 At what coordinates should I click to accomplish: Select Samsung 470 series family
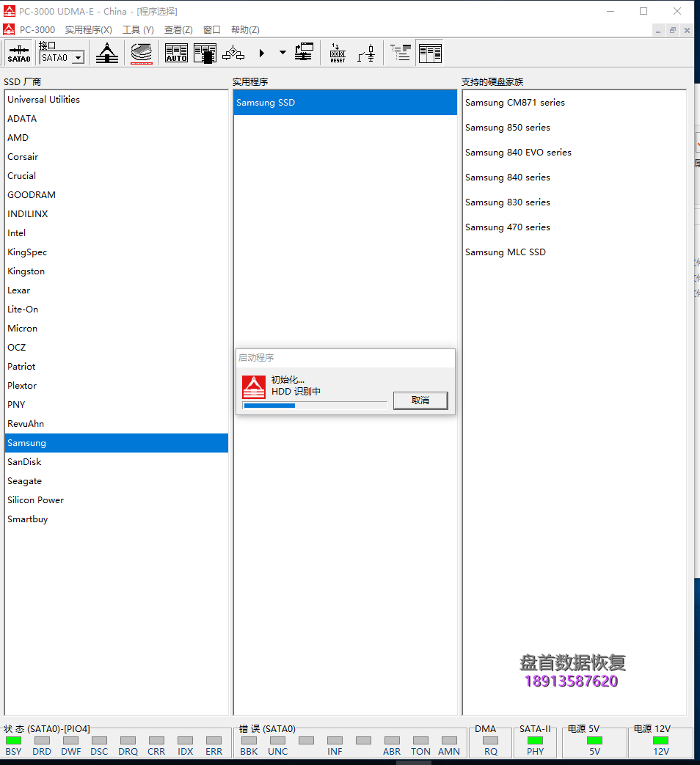click(x=574, y=227)
